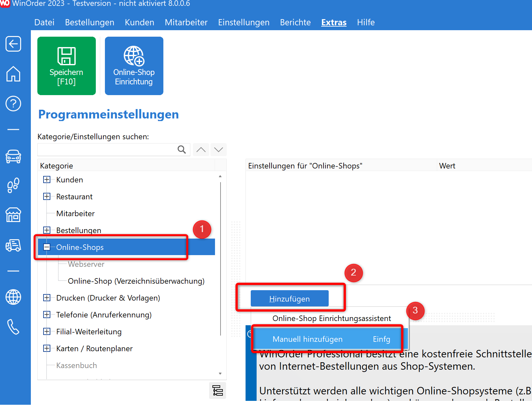Open the globe online orders icon
Screen dimensions: 532x408
(13, 297)
